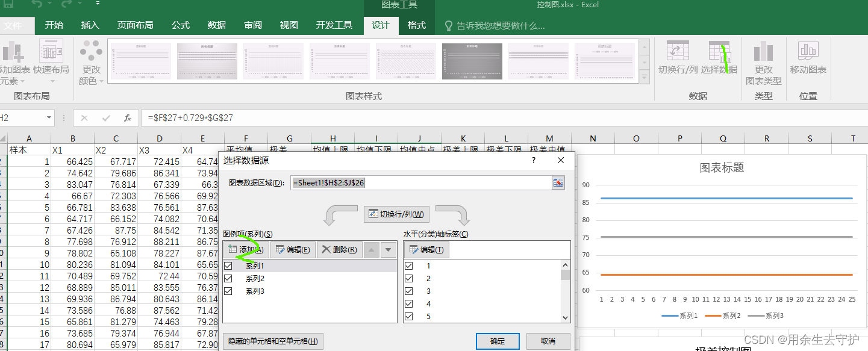Select the second gray chart style thumbnail
Image resolution: width=868 pixels, height=351 pixels.
tap(207, 61)
